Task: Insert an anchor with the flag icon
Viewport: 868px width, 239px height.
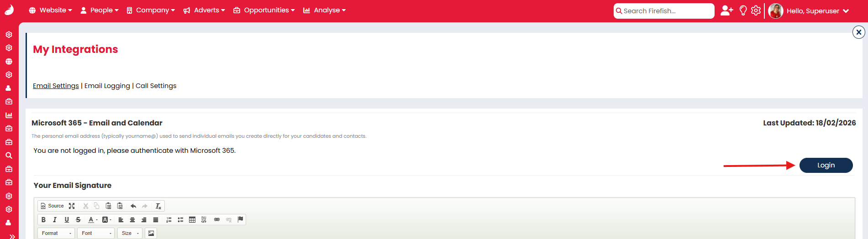Action: [x=240, y=219]
